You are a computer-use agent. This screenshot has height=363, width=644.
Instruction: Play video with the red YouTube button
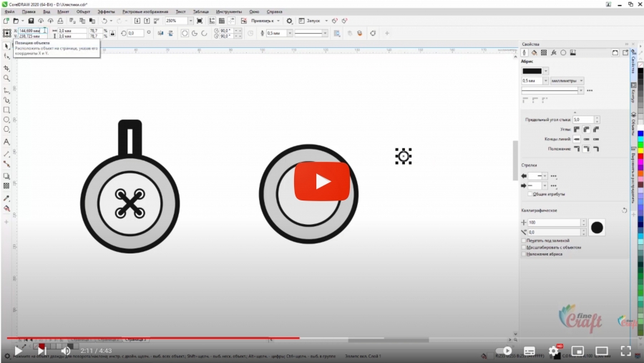click(322, 181)
